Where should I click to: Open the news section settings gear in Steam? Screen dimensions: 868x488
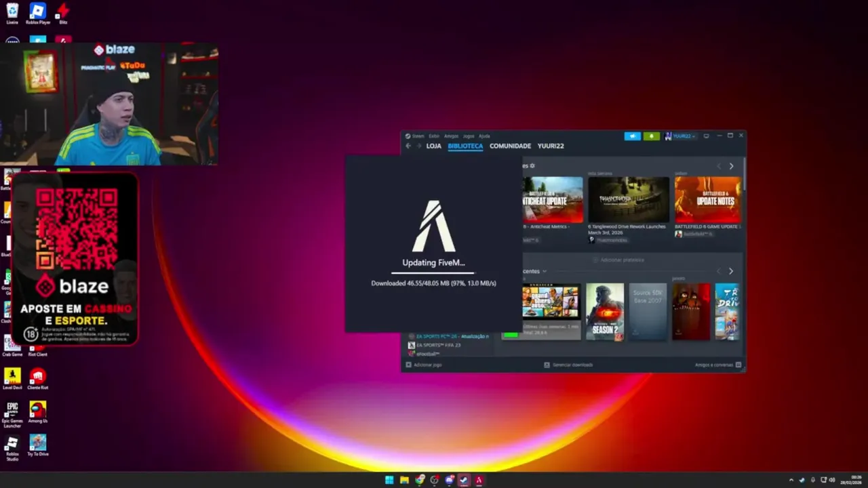tap(532, 165)
